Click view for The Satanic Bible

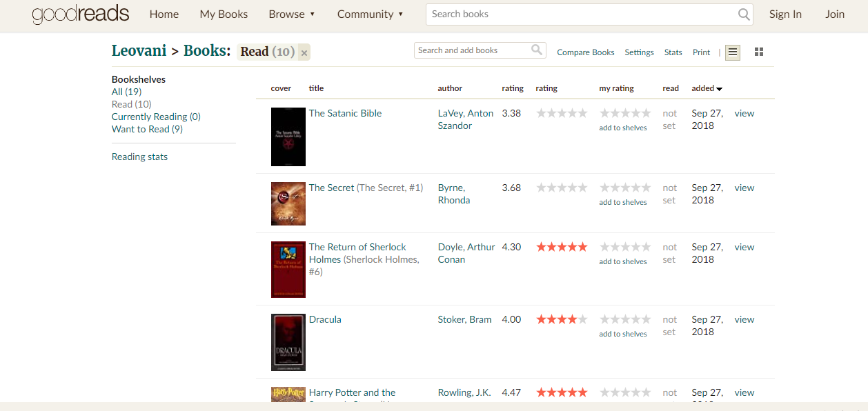coord(744,113)
